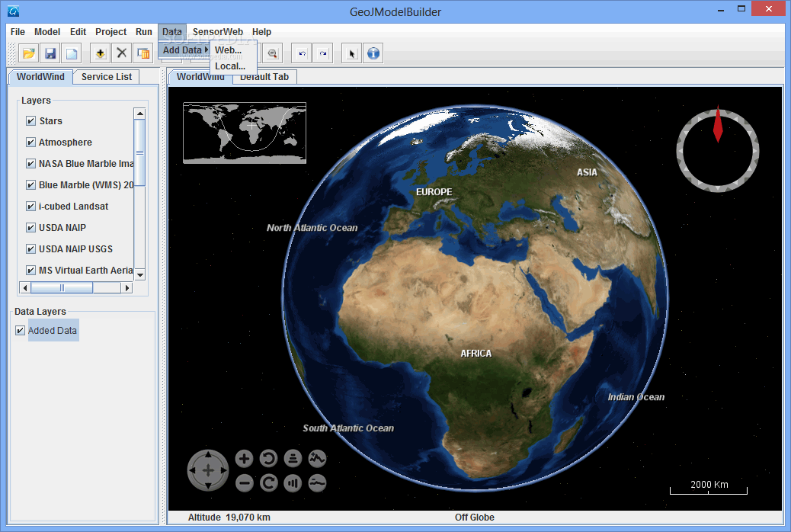Click the layers list scroll up arrow
This screenshot has width=791, height=532.
pos(139,114)
